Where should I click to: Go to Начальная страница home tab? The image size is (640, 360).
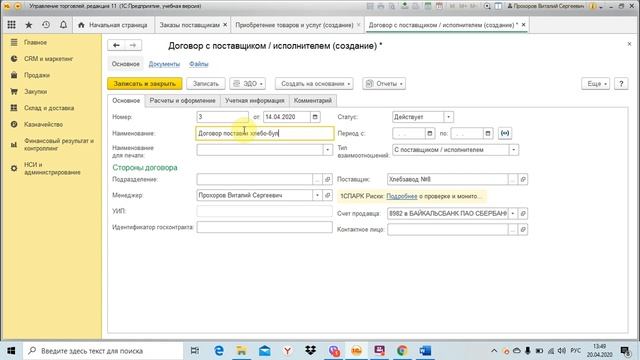[113, 25]
